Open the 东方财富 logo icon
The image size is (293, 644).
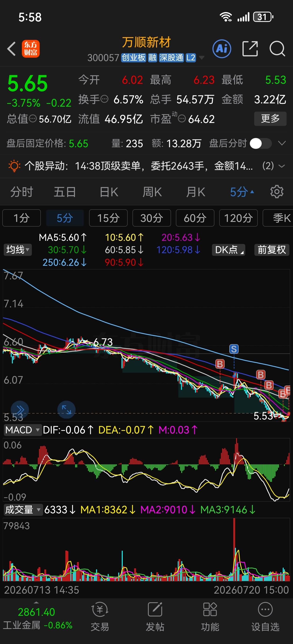(31, 49)
